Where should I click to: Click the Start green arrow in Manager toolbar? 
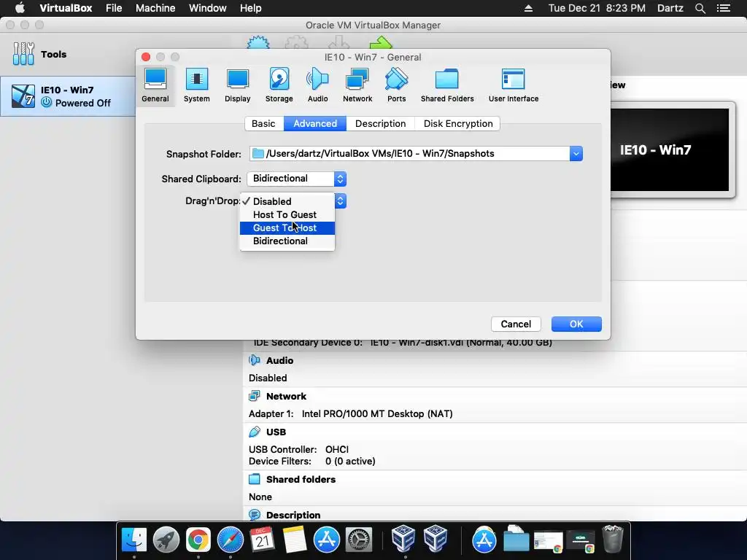381,43
